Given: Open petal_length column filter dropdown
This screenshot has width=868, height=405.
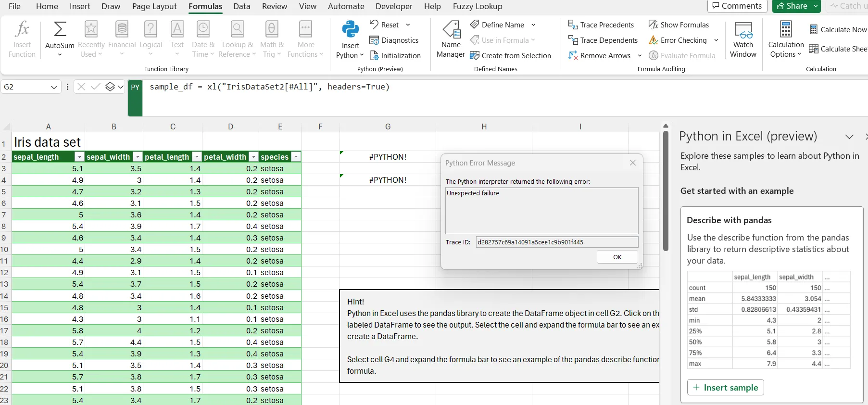Looking at the screenshot, I should (197, 157).
